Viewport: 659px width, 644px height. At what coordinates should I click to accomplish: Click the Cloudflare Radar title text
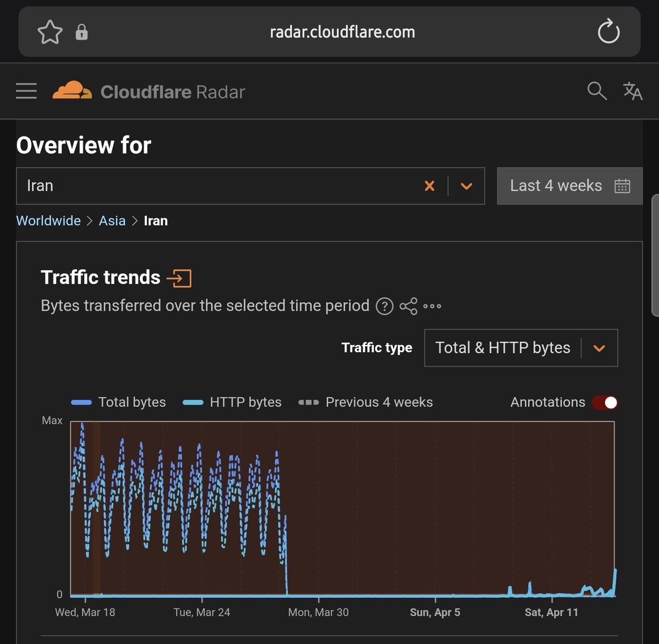tap(172, 92)
